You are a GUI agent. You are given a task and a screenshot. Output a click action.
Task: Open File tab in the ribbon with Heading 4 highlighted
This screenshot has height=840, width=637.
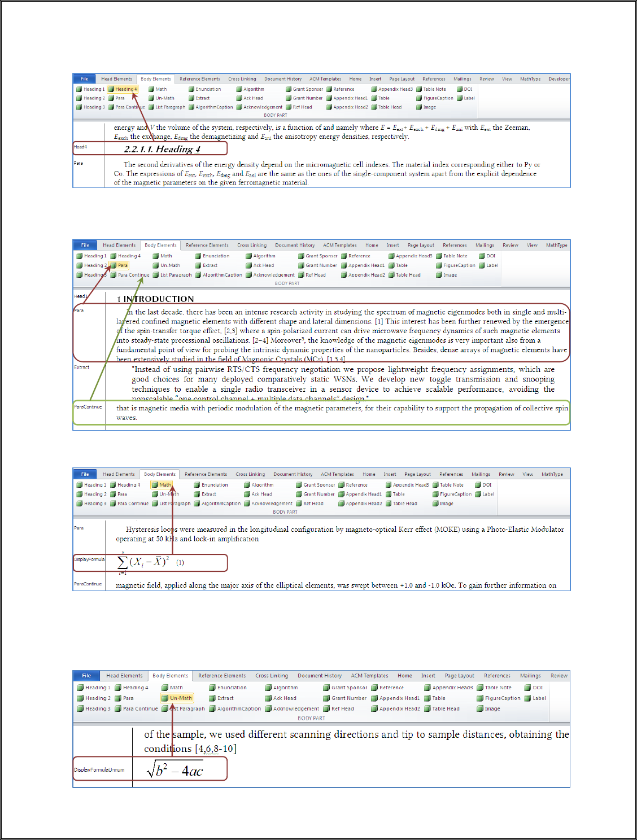click(85, 79)
